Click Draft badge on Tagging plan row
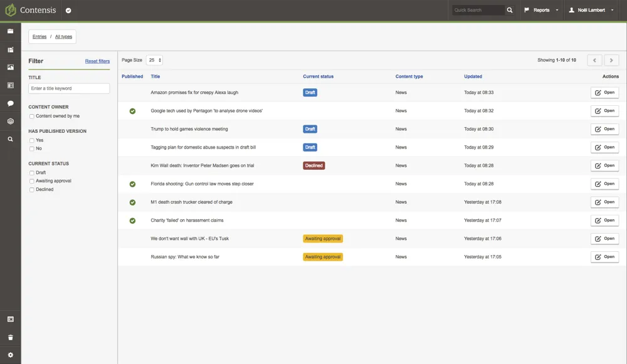The height and width of the screenshot is (364, 627). point(310,147)
